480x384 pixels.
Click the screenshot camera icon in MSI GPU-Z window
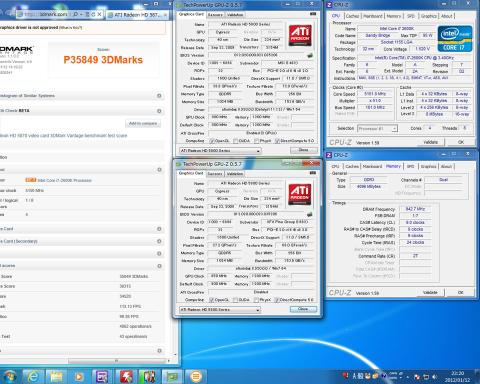[313, 14]
